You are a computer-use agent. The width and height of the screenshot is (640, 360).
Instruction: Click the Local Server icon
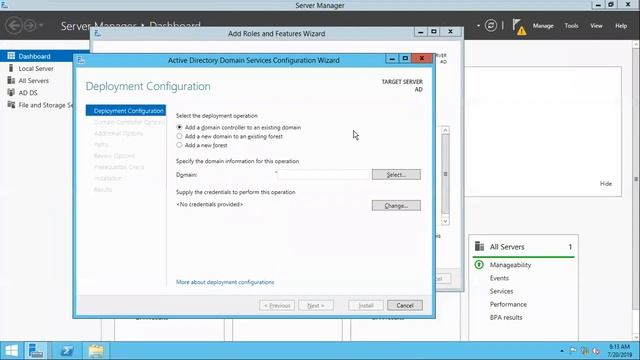click(11, 68)
